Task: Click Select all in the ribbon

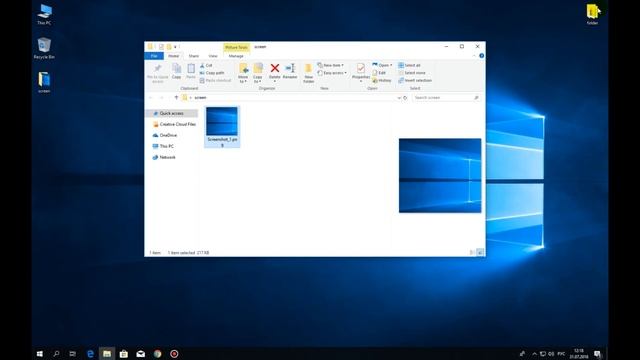Action: point(409,65)
